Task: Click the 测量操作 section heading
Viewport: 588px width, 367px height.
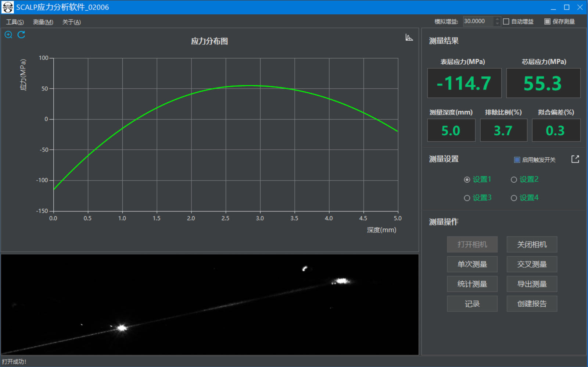Action: click(444, 222)
